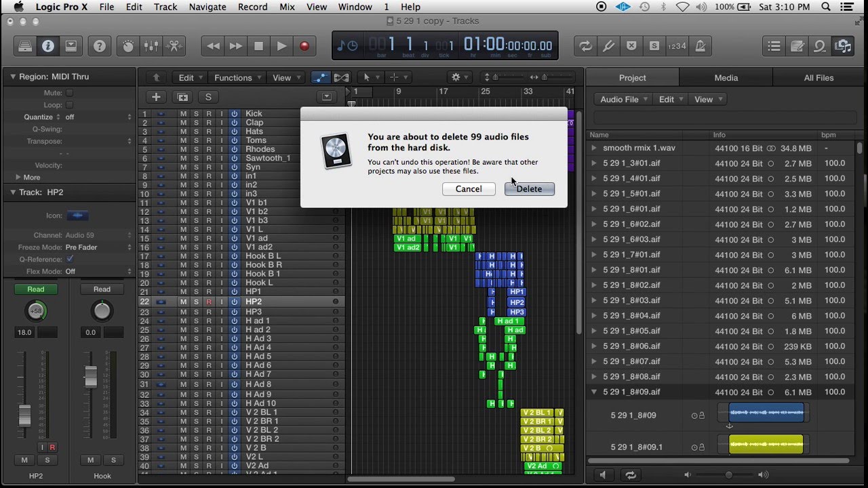Screen dimensions: 868x488
Task: Open the Tracks Edit dropdown menu
Action: 190,78
